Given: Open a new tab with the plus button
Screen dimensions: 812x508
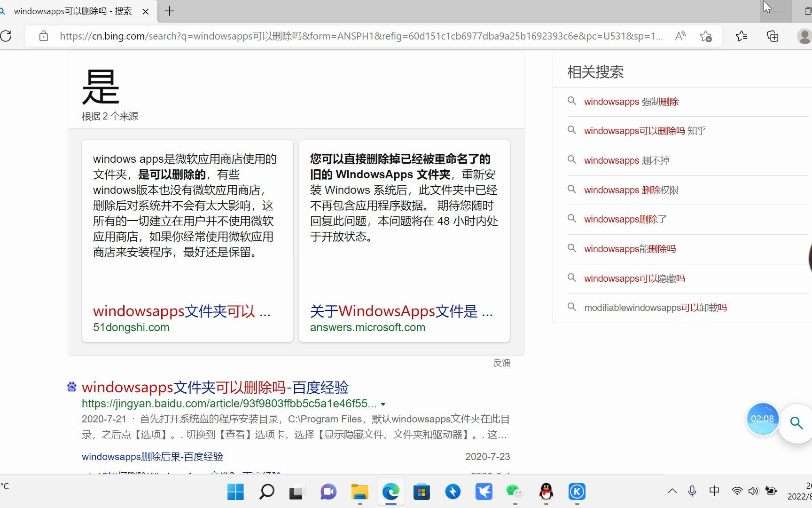Looking at the screenshot, I should pos(170,11).
